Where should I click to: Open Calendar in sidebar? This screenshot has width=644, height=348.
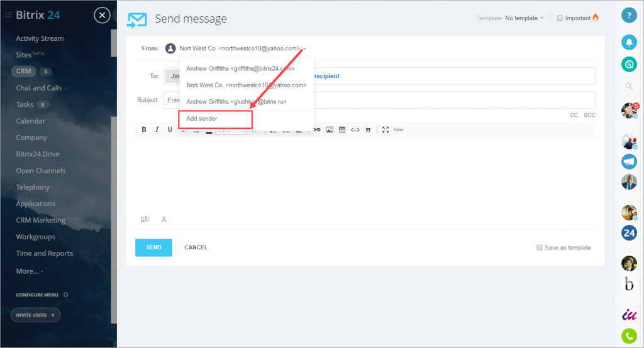pos(30,121)
